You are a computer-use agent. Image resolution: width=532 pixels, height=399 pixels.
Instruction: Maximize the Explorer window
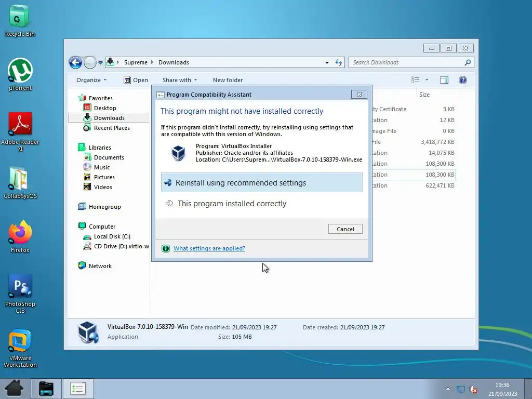[448, 48]
